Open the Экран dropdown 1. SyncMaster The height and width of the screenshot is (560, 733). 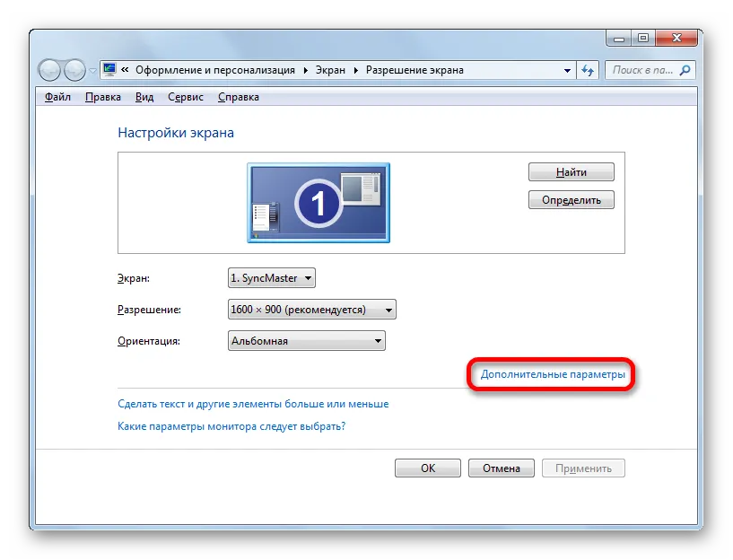(x=271, y=278)
